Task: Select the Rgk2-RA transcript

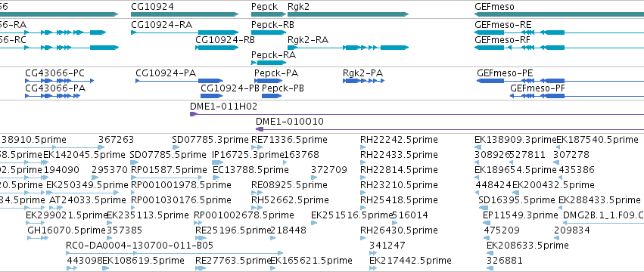Action: (348, 48)
